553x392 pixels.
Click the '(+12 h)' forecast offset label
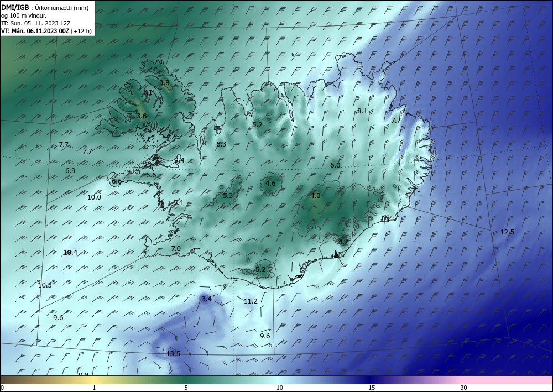[81, 31]
